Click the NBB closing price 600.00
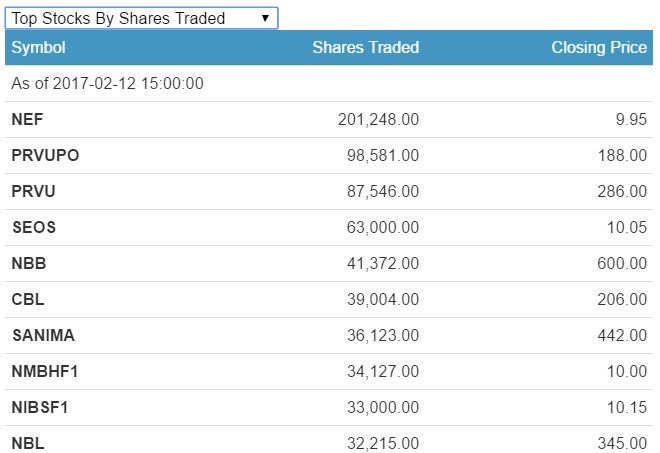The width and height of the screenshot is (660, 453). click(622, 263)
